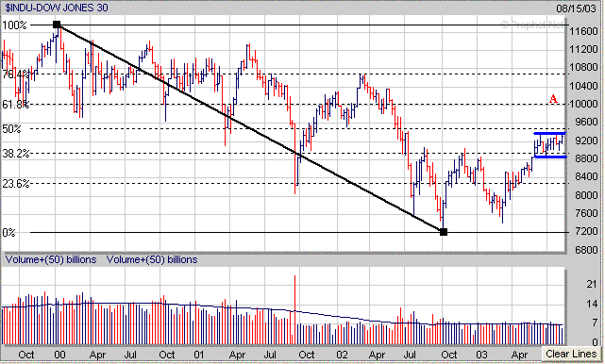
Task: Click the 21 volume axis label
Action: click(592, 284)
